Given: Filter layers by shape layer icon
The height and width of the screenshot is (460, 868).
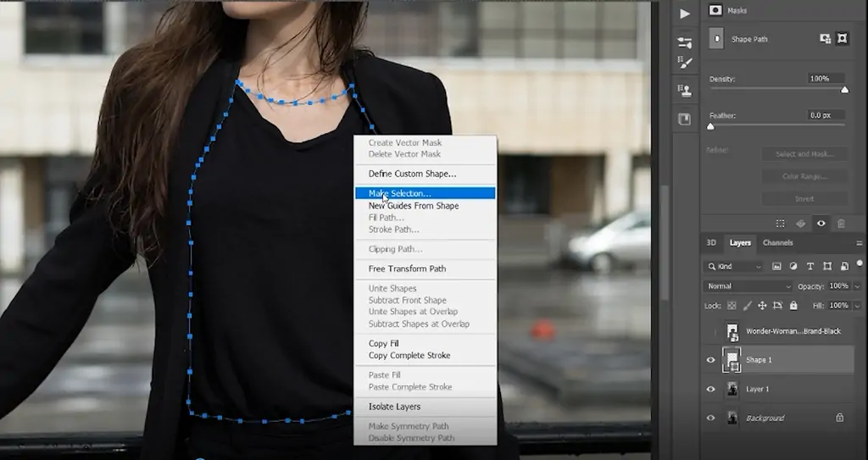Looking at the screenshot, I should pyautogui.click(x=827, y=266).
